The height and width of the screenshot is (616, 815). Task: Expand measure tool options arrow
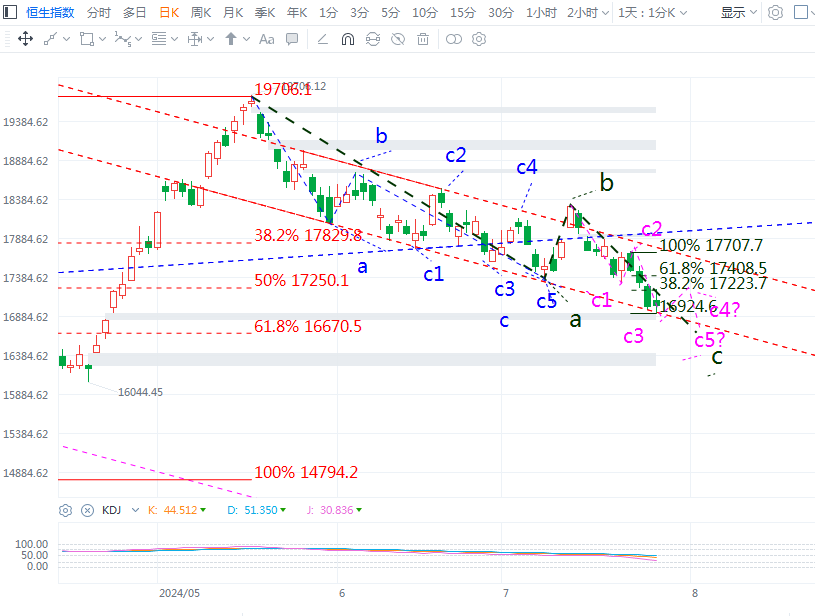pyautogui.click(x=210, y=39)
